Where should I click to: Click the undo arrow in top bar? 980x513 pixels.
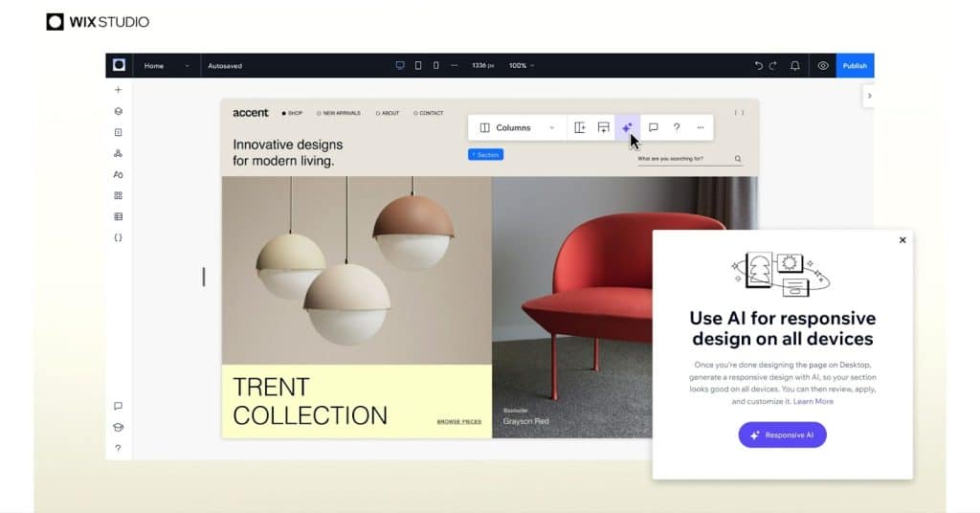coord(758,66)
